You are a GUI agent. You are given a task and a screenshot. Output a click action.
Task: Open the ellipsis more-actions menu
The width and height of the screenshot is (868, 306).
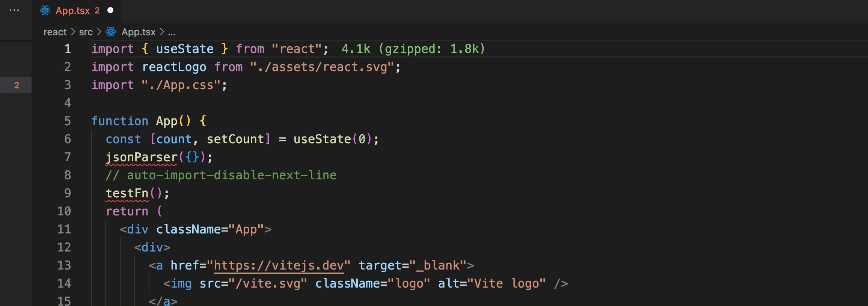[14, 11]
